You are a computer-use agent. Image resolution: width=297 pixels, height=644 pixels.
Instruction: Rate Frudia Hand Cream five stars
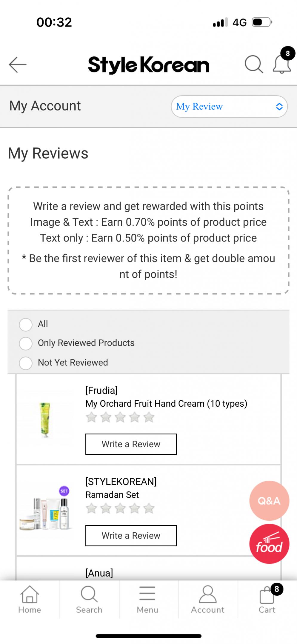click(x=149, y=417)
